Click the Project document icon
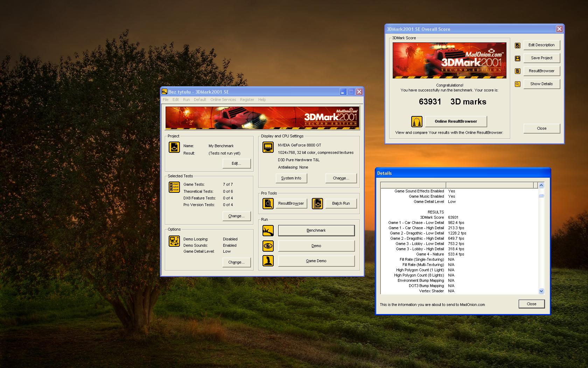This screenshot has width=588, height=368. [174, 147]
